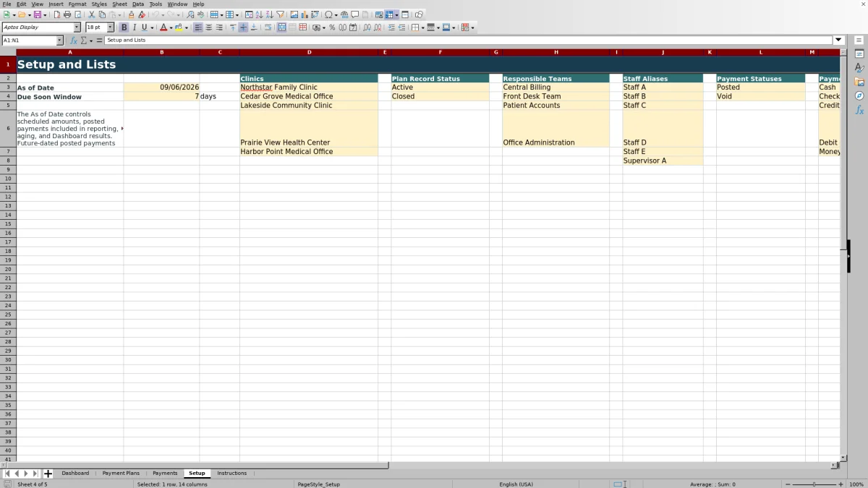Toggle Bold formatting
The height and width of the screenshot is (488, 868).
[x=124, y=27]
